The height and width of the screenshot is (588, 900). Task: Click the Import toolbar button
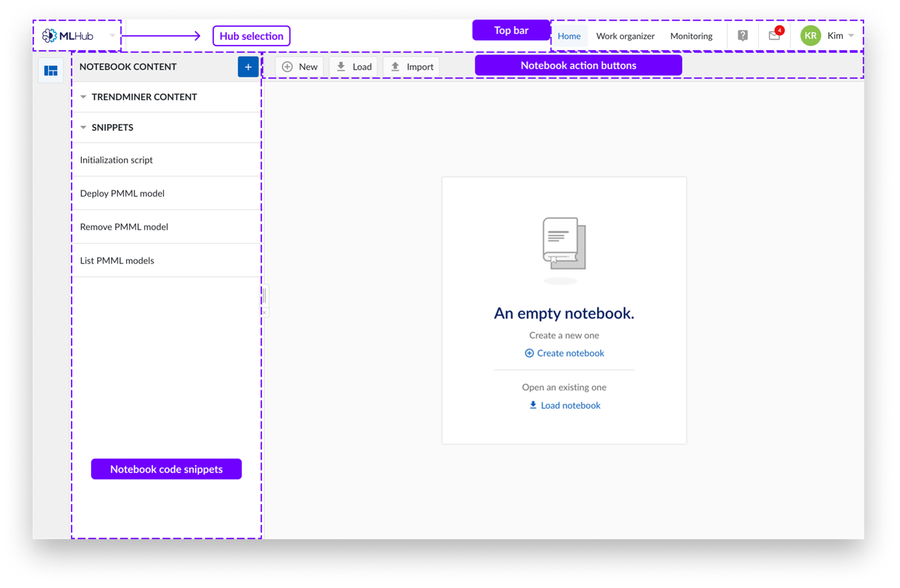412,67
